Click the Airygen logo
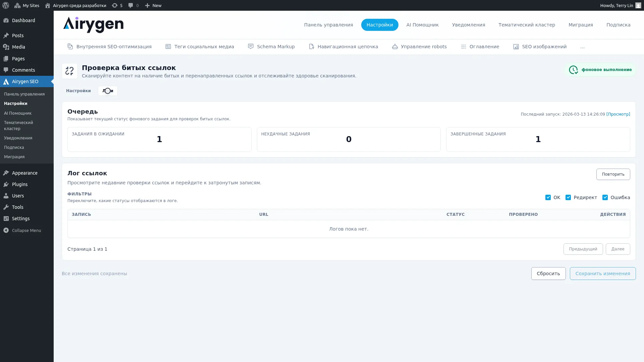The image size is (644, 362). click(x=93, y=25)
